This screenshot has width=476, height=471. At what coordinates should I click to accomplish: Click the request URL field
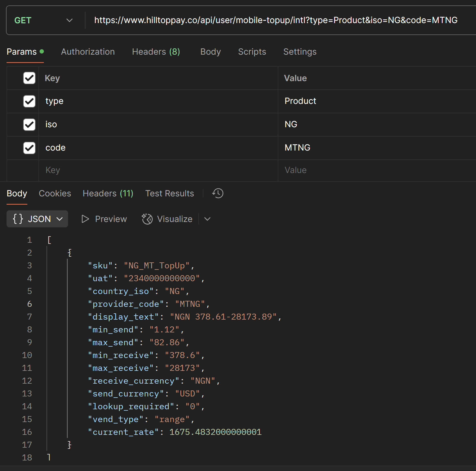tap(275, 20)
